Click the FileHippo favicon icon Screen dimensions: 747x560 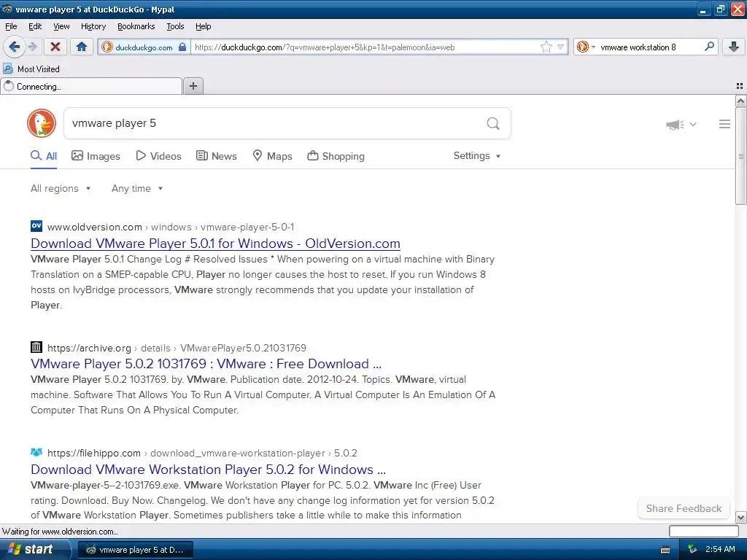pyautogui.click(x=36, y=452)
